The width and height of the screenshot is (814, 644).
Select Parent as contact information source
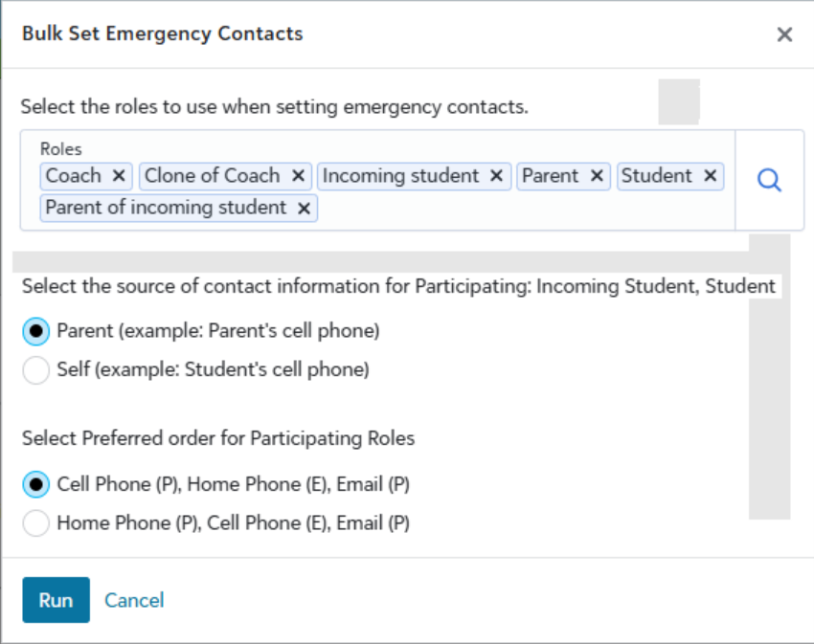(36, 332)
